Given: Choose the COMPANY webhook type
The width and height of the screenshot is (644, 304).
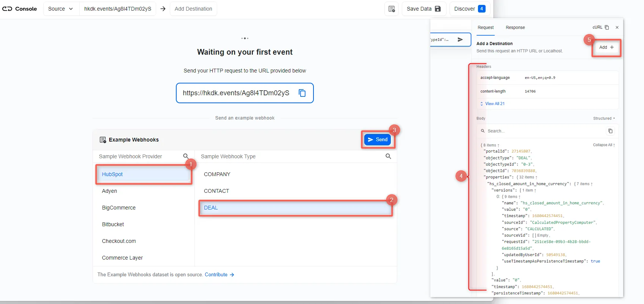Looking at the screenshot, I should coord(296,174).
